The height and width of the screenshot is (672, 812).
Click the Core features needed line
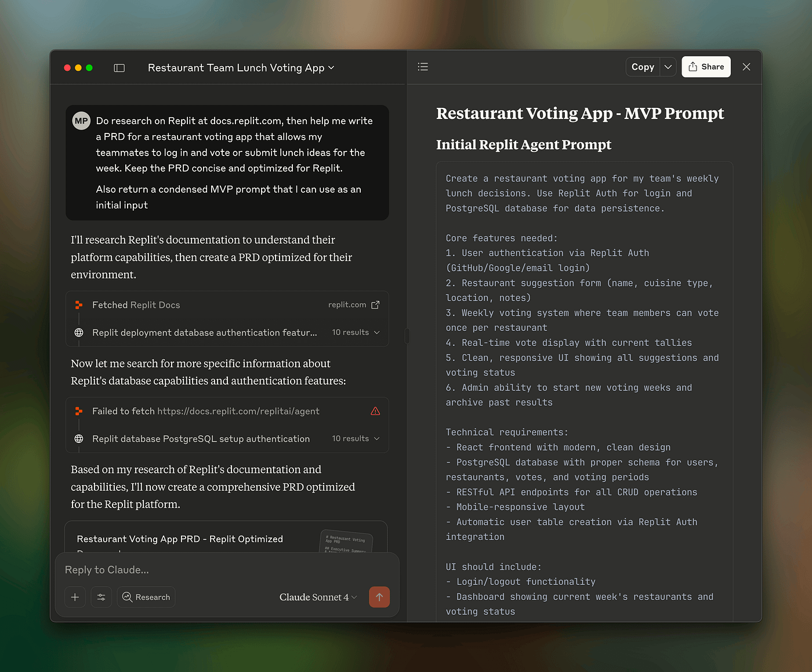coord(501,238)
